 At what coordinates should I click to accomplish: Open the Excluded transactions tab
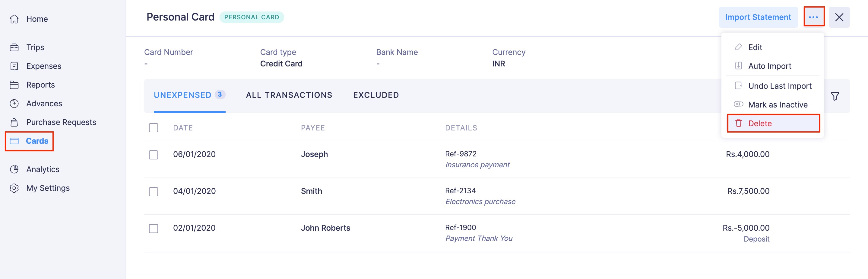[376, 95]
